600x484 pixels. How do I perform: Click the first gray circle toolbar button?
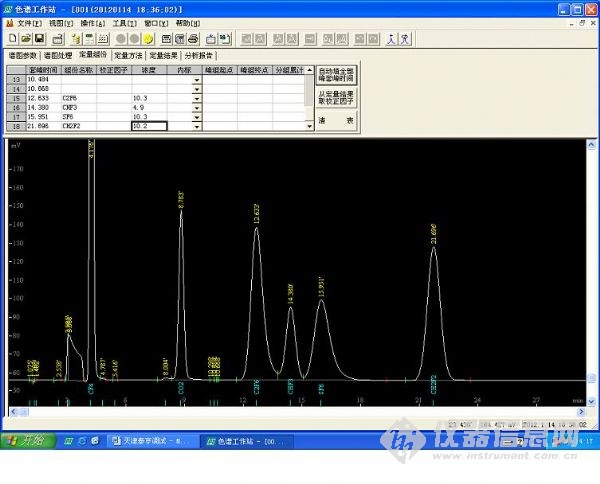[121, 39]
